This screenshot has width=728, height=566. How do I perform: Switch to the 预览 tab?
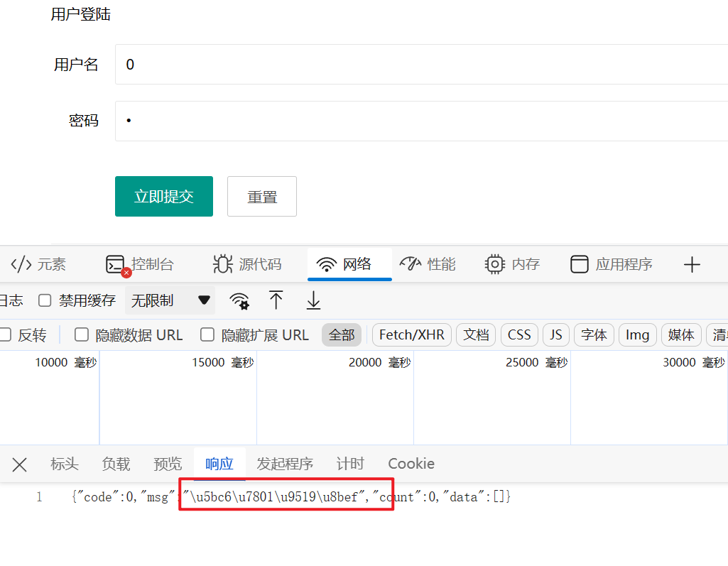point(168,464)
